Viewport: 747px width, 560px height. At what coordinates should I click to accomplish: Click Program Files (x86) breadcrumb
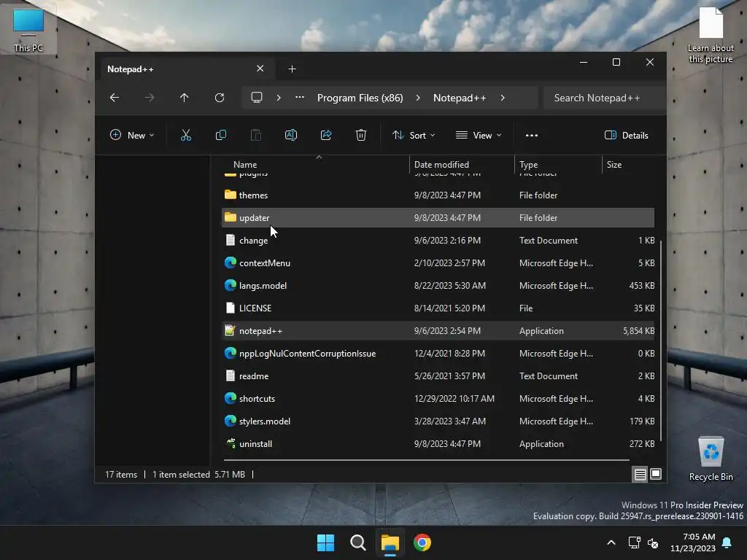(x=360, y=98)
